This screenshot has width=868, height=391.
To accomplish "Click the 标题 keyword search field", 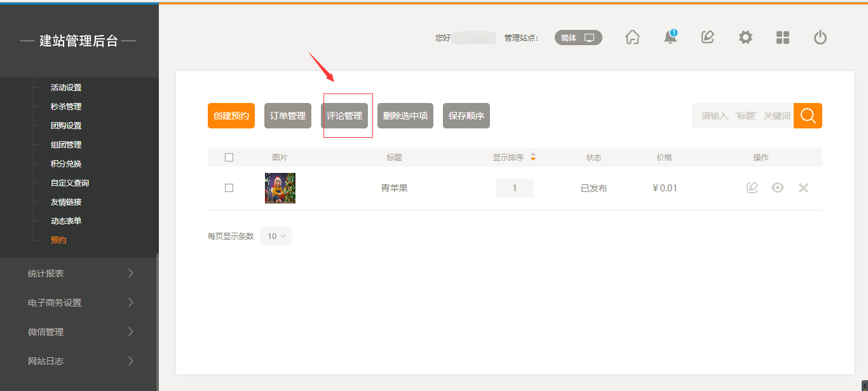I will point(742,116).
